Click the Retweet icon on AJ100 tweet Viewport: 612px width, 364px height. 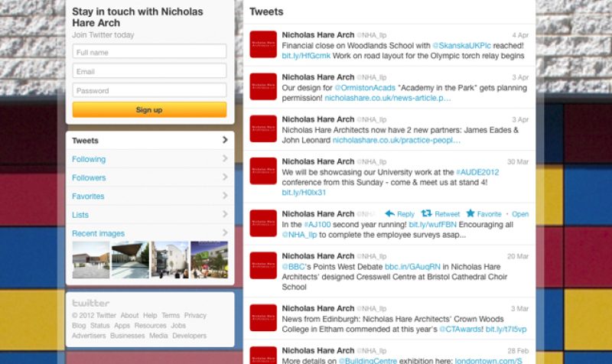426,213
